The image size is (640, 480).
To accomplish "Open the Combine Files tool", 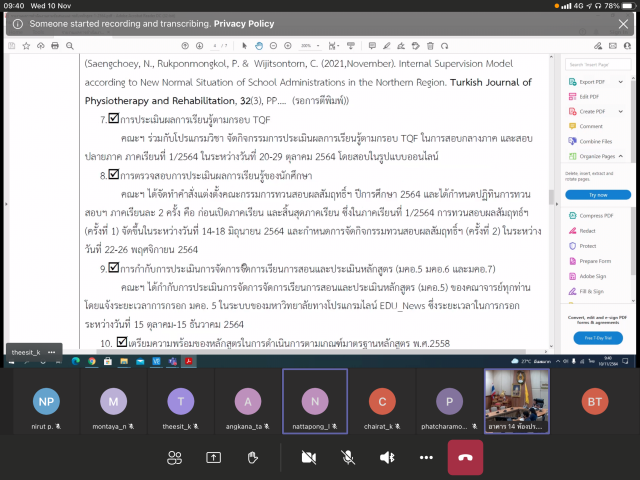I will [x=596, y=141].
